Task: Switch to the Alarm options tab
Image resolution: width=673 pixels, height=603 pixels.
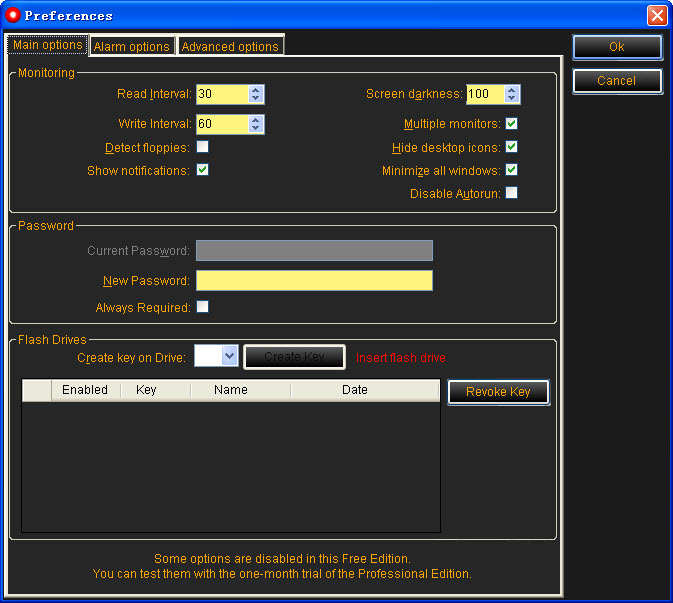Action: [132, 46]
